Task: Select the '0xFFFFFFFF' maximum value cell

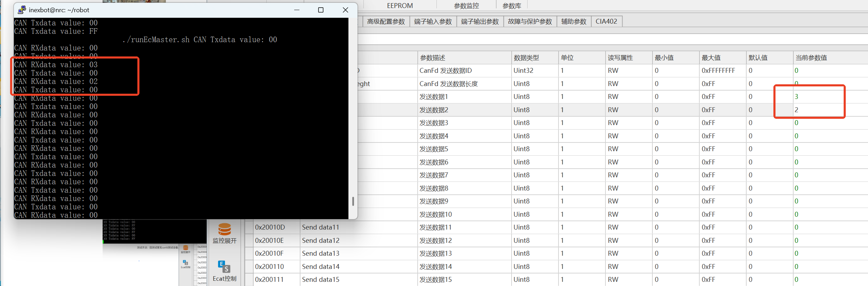Action: 723,70
